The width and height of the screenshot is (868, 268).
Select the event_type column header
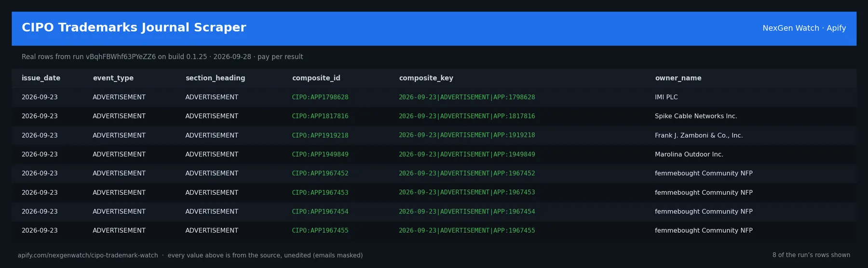[113, 78]
